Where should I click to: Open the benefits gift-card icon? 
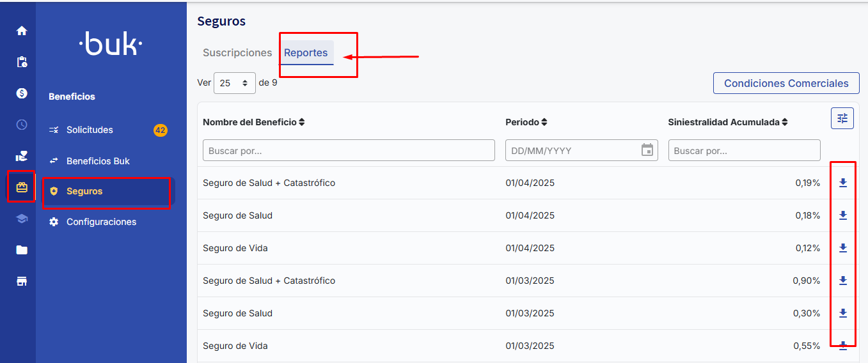[22, 187]
